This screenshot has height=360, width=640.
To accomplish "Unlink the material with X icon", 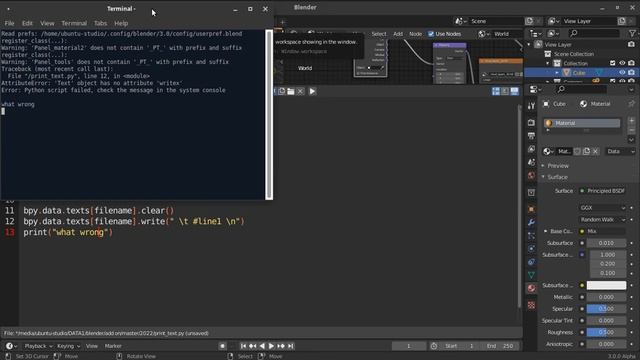I will click(596, 151).
